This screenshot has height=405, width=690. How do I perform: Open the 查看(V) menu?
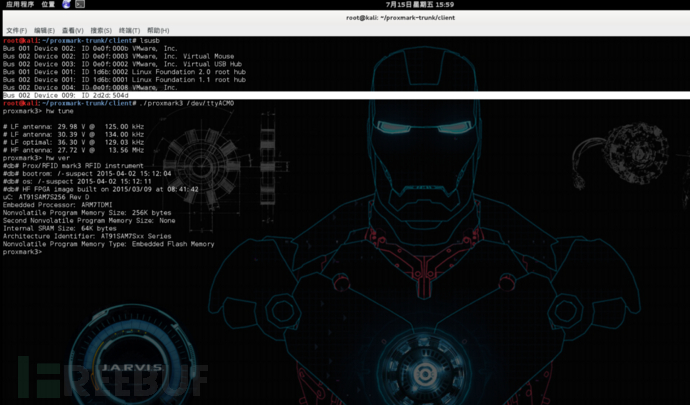click(x=73, y=30)
